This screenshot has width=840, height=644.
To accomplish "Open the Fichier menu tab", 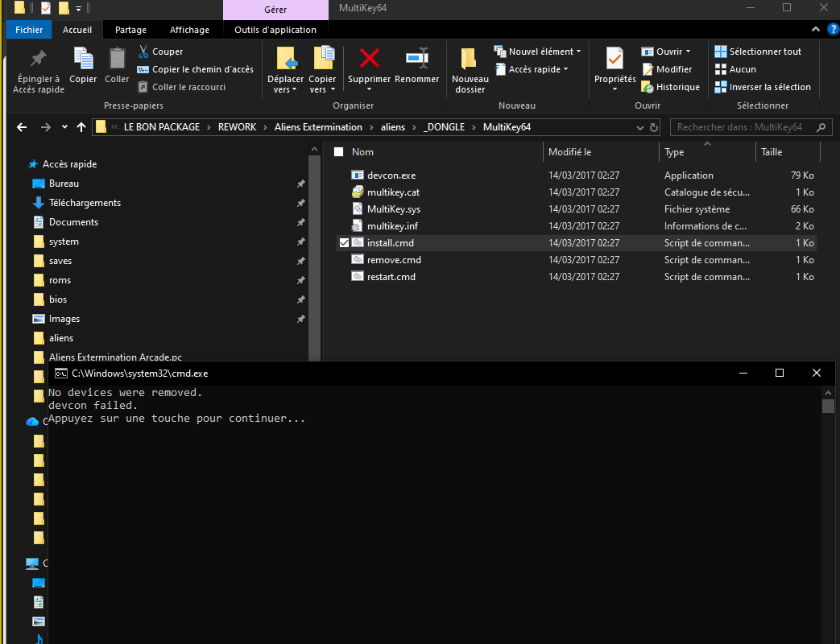I will click(x=29, y=30).
